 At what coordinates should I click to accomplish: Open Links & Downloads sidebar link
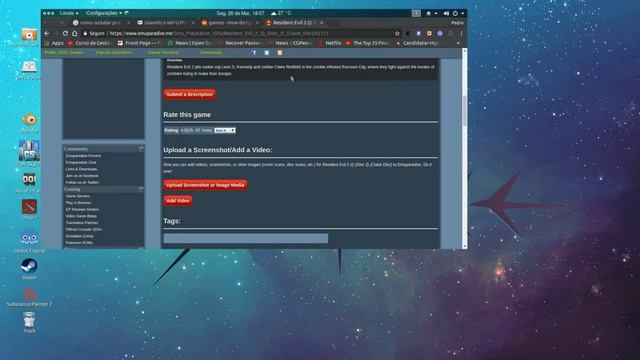click(81, 169)
